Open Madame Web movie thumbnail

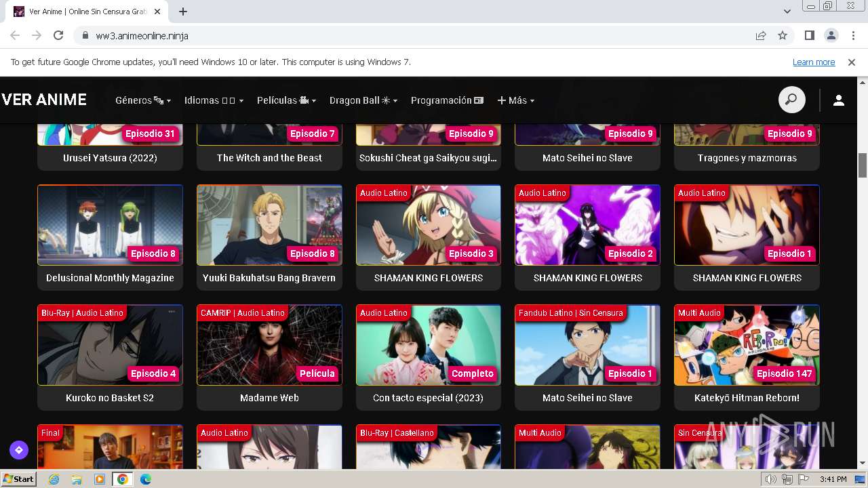tap(269, 345)
